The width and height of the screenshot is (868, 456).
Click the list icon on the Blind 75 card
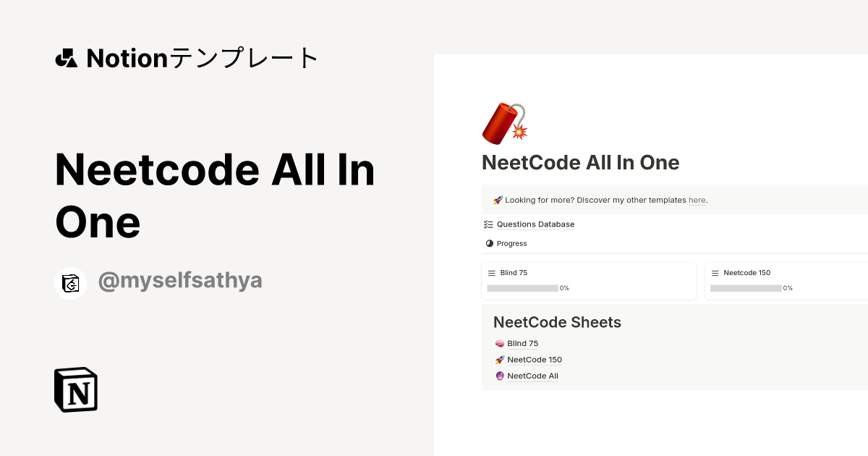coord(493,273)
